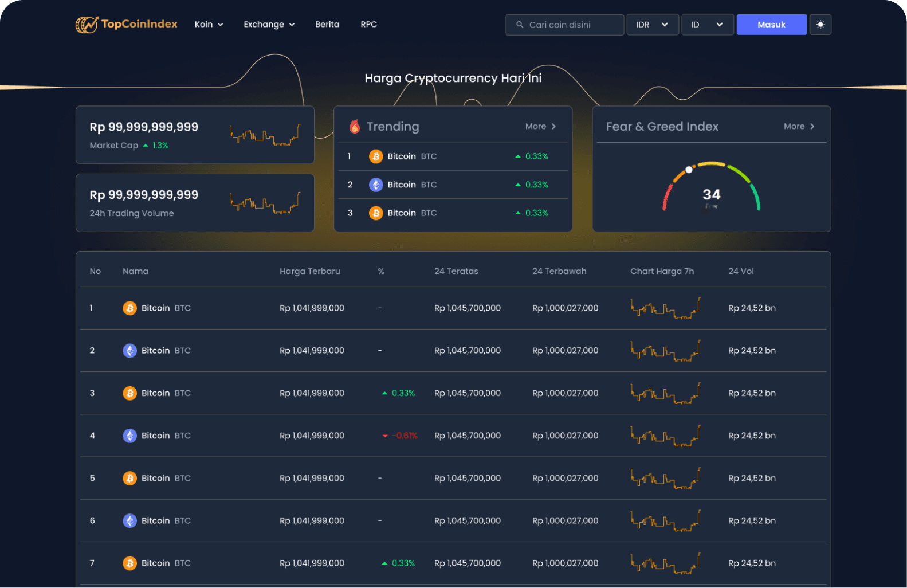Click the Ethereum icon in trending row 2

(376, 185)
